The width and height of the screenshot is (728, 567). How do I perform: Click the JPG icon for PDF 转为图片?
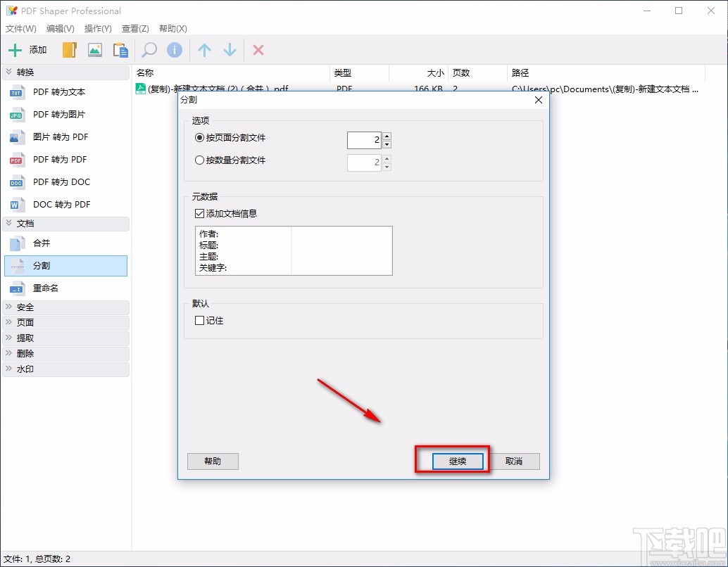coord(17,114)
